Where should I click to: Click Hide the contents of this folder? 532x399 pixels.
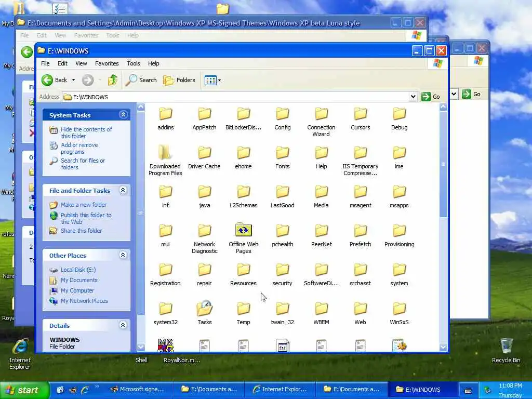tap(86, 132)
